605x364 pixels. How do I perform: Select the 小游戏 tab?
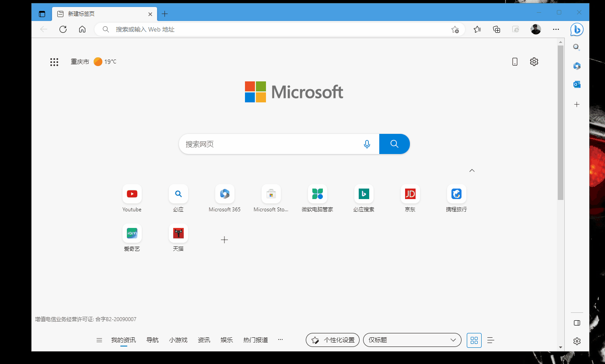[x=178, y=340]
